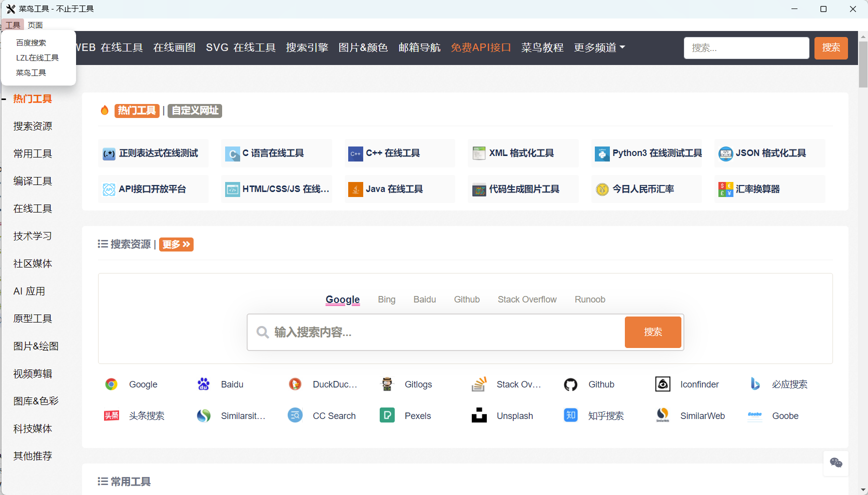Image resolution: width=868 pixels, height=495 pixels.
Task: Expand the 更多频道 dropdown
Action: (599, 47)
